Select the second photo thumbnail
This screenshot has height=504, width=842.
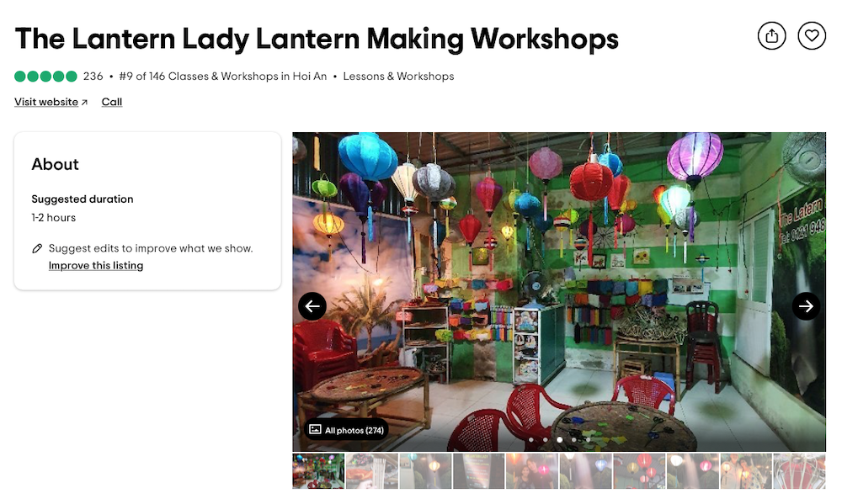[371, 470]
